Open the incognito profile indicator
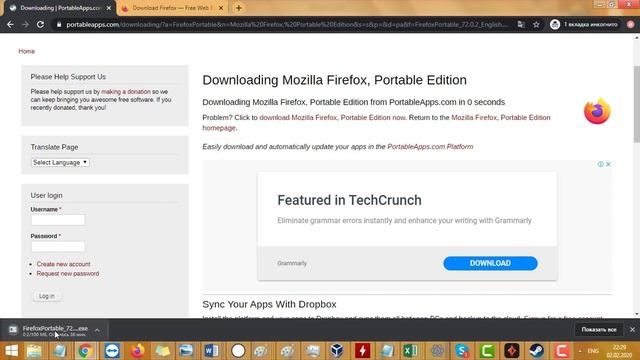Screen dimensions: 640x360 [x=584, y=24]
